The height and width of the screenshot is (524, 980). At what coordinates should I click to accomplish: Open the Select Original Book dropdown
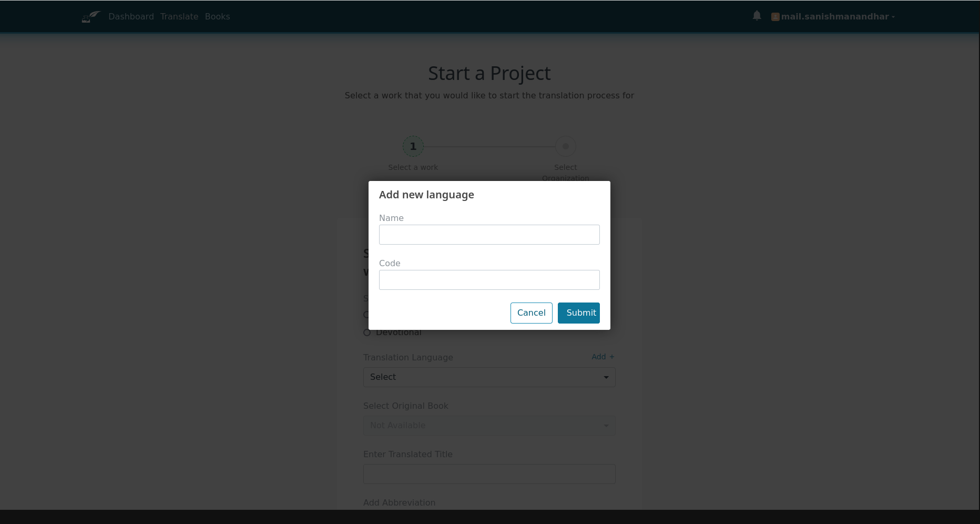(x=489, y=426)
